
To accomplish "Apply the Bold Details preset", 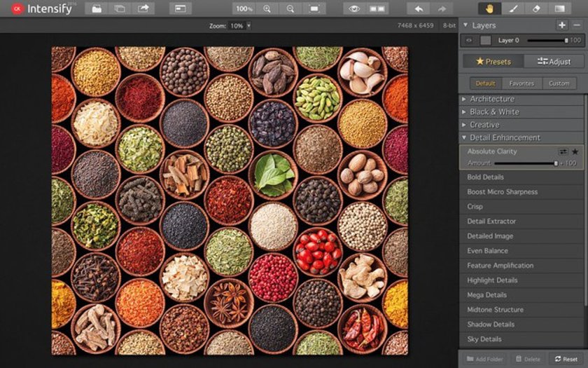I will (521, 177).
